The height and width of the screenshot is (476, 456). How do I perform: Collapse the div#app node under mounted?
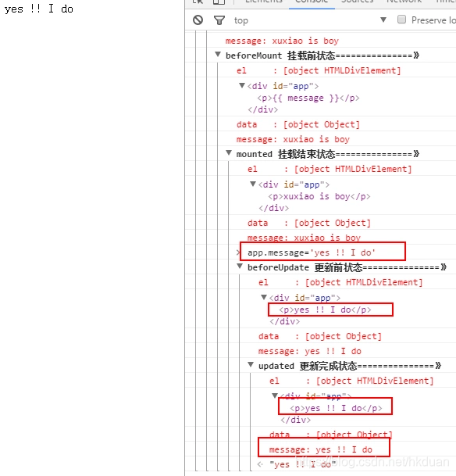point(253,184)
